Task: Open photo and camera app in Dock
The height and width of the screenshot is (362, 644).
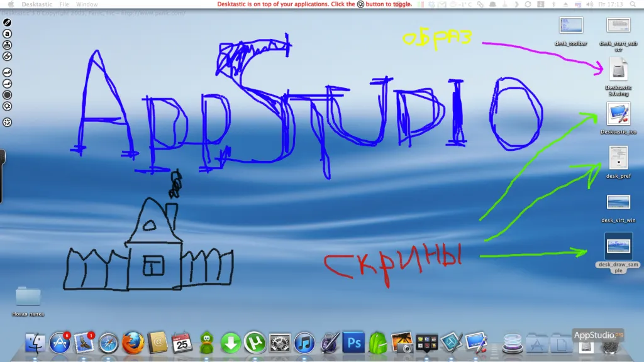Action: [x=402, y=343]
